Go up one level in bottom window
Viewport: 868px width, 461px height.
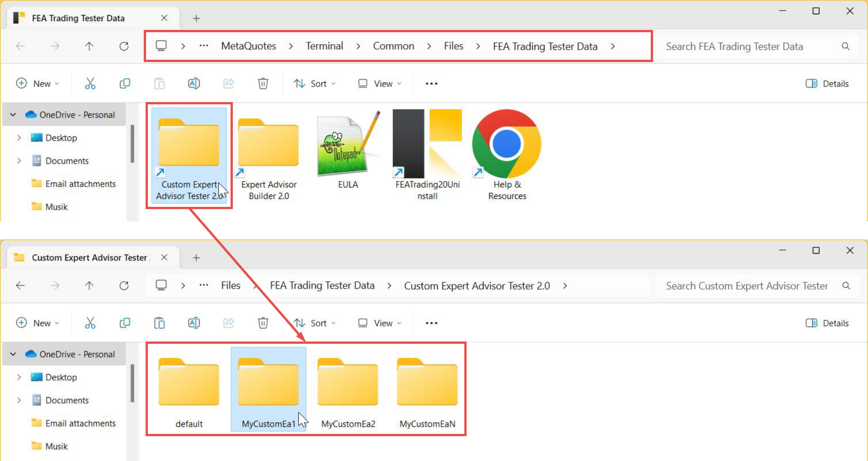89,285
